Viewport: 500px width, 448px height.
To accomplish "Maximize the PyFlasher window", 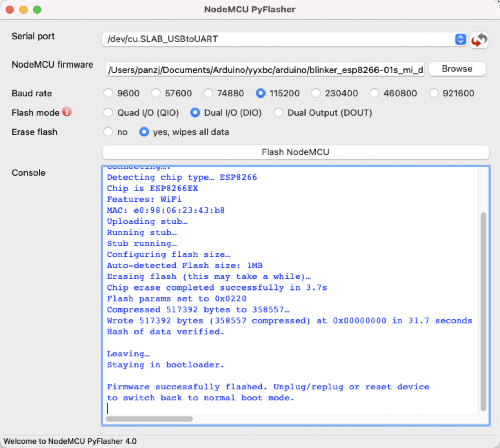I will click(x=37, y=10).
